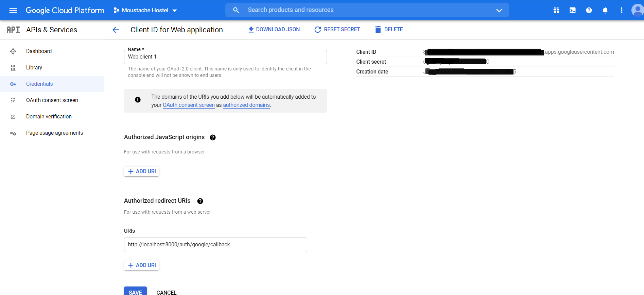The width and height of the screenshot is (644, 295).
Task: Open Library in the sidebar
Action: (x=52, y=68)
